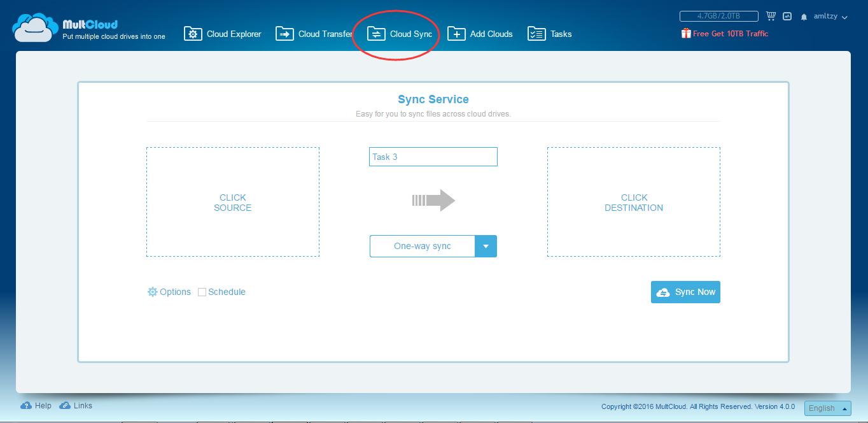The width and height of the screenshot is (868, 423).
Task: Open the Links item in the footer
Action: click(76, 405)
